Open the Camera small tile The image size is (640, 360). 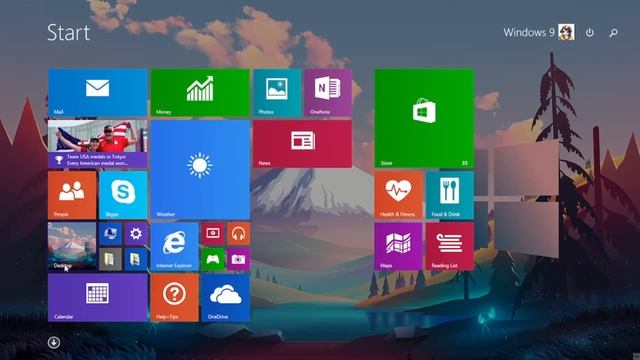coord(238,259)
